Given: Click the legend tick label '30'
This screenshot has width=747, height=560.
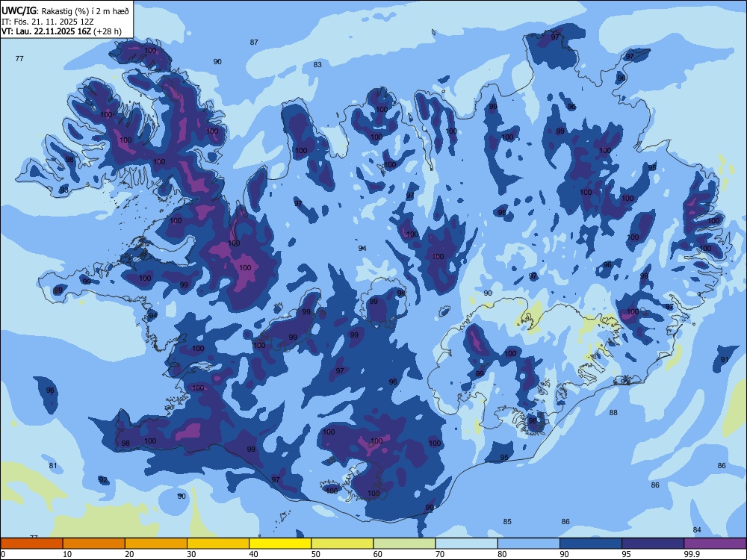Looking at the screenshot, I should (x=191, y=554).
